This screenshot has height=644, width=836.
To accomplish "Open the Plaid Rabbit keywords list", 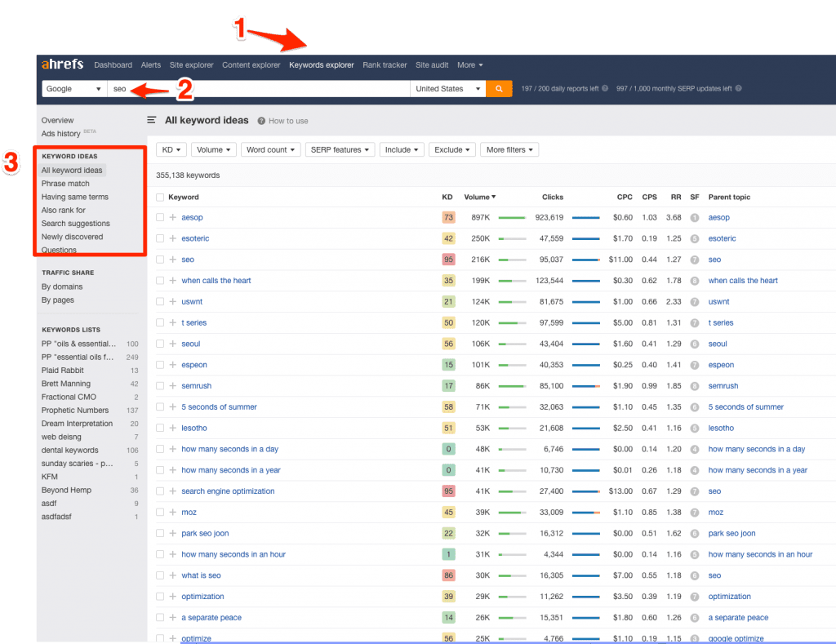I will coord(62,371).
